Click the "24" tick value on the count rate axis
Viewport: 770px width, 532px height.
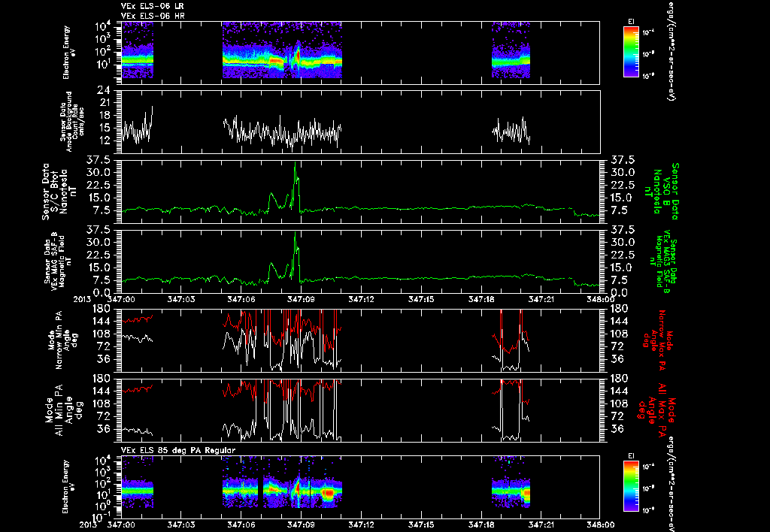103,90
